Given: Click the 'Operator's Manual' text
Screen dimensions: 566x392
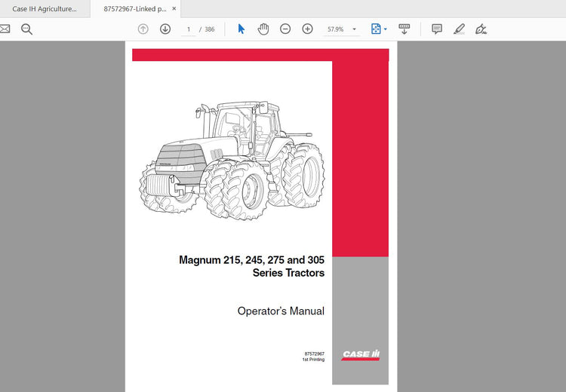Looking at the screenshot, I should pos(281,311).
